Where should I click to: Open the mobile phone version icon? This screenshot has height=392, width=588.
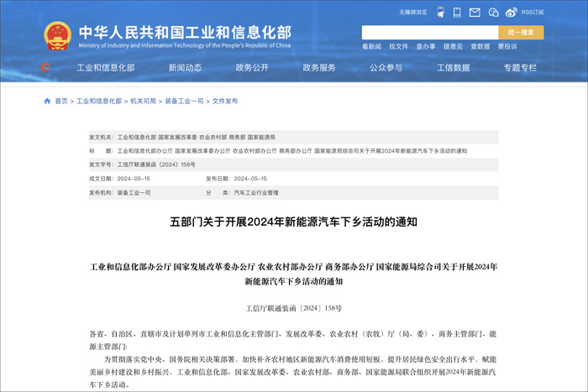457,13
